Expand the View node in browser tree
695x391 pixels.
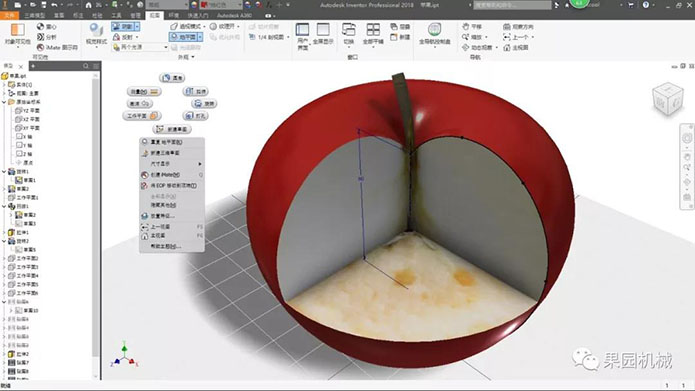pyautogui.click(x=4, y=93)
